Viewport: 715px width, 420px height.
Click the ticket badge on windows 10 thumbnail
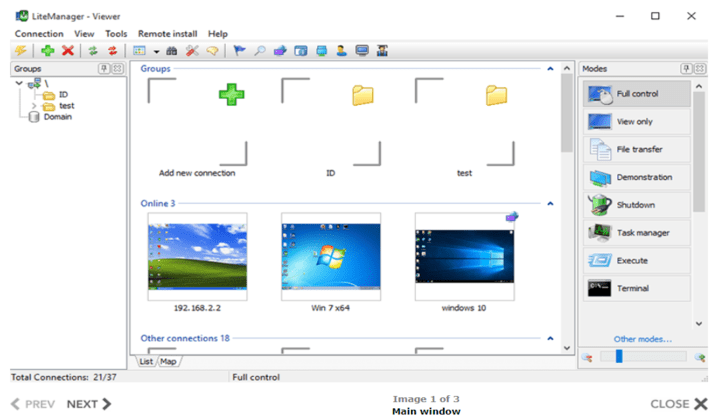click(x=512, y=217)
